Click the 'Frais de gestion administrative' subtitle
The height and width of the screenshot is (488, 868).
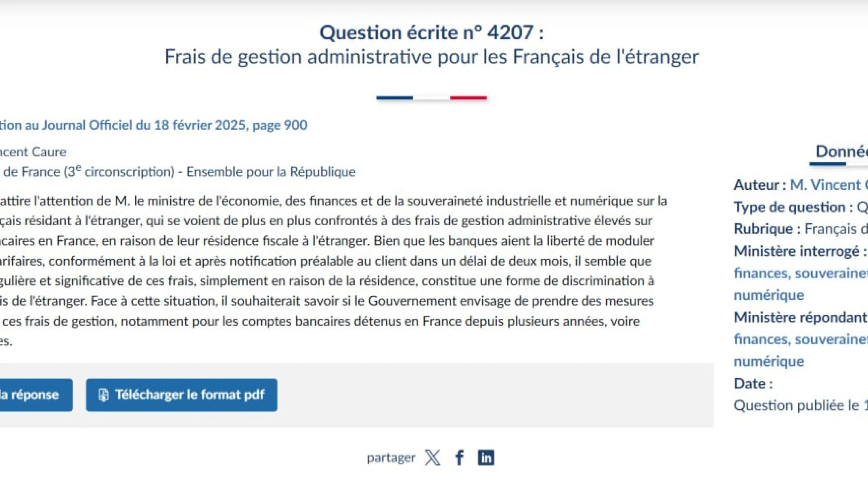(431, 57)
